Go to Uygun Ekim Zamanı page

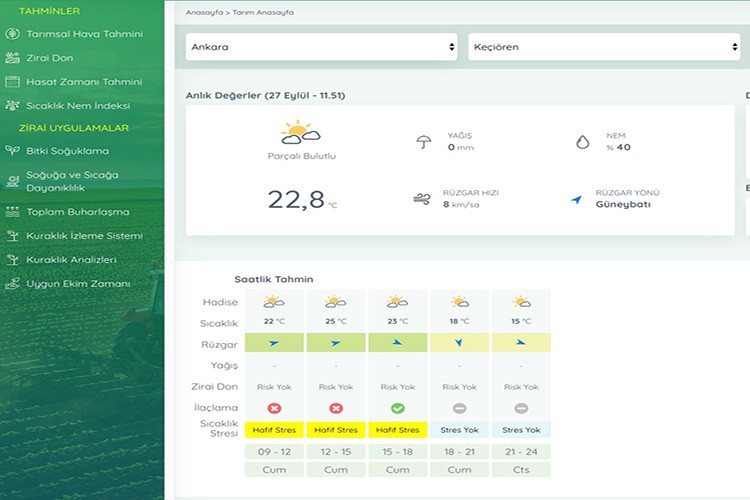(78, 284)
